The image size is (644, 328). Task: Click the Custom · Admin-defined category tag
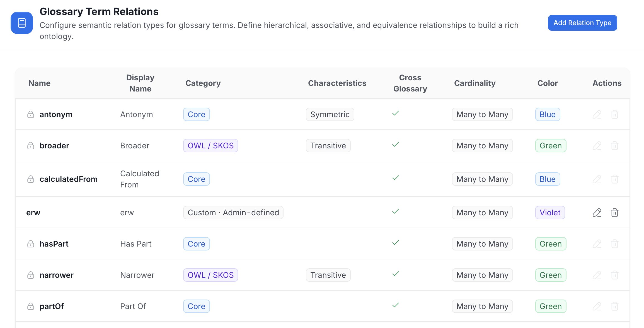tap(233, 213)
